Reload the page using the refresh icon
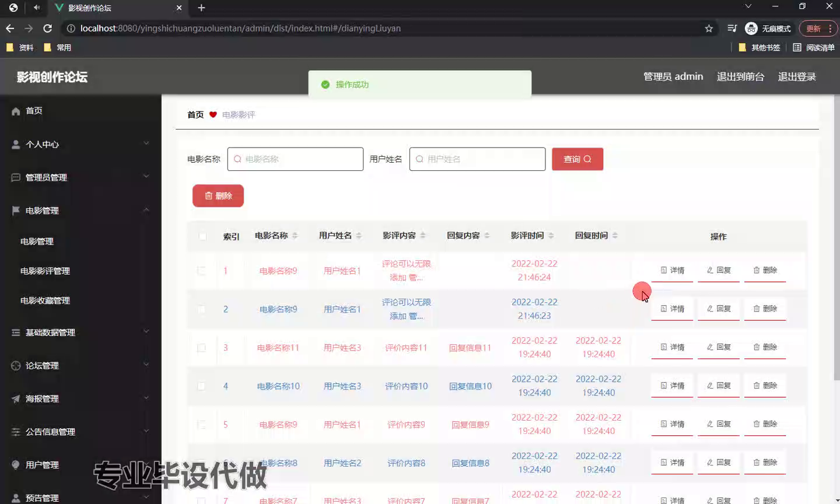The width and height of the screenshot is (840, 504). pos(48,28)
